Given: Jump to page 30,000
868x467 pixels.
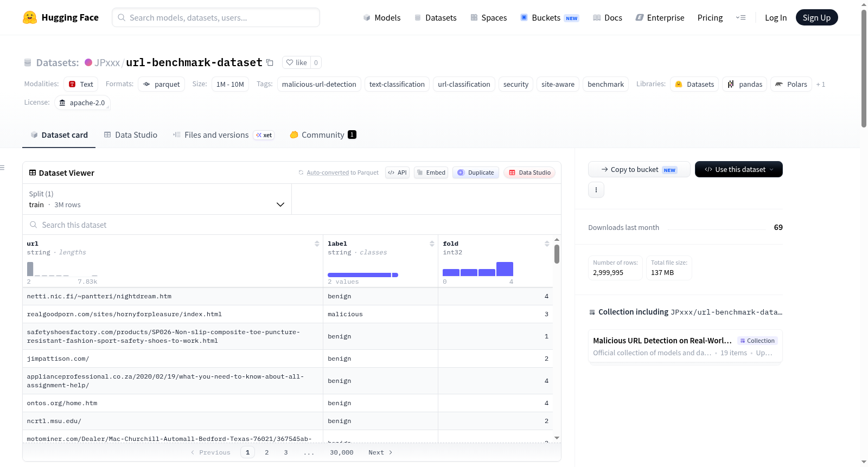Looking at the screenshot, I should pos(342,452).
